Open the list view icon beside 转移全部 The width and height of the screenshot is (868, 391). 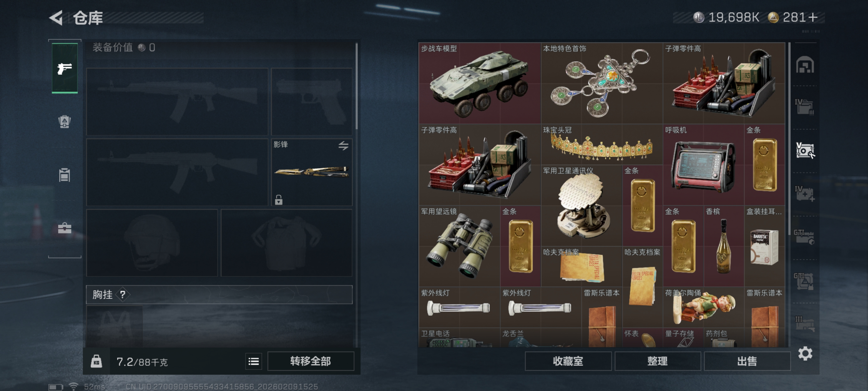253,362
